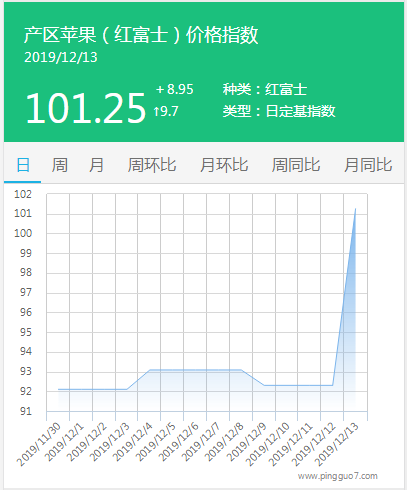Click the index value 101.25
407x490 pixels.
pyautogui.click(x=86, y=108)
